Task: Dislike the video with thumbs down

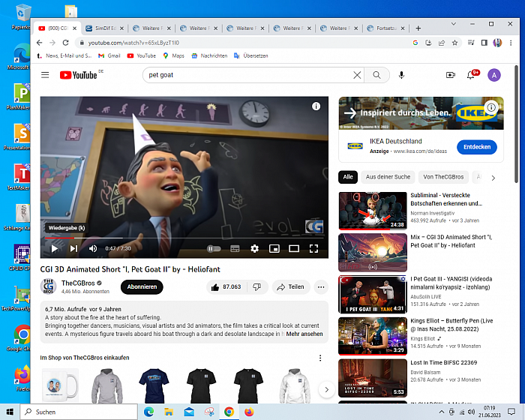Action: (x=257, y=287)
